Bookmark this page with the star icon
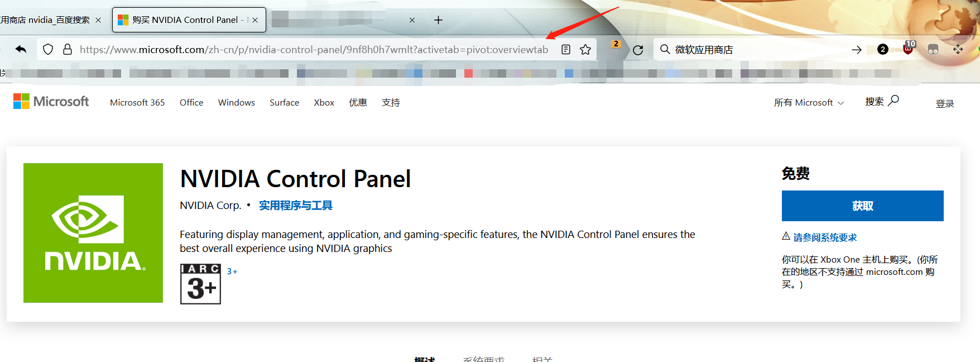The width and height of the screenshot is (980, 362). click(585, 50)
